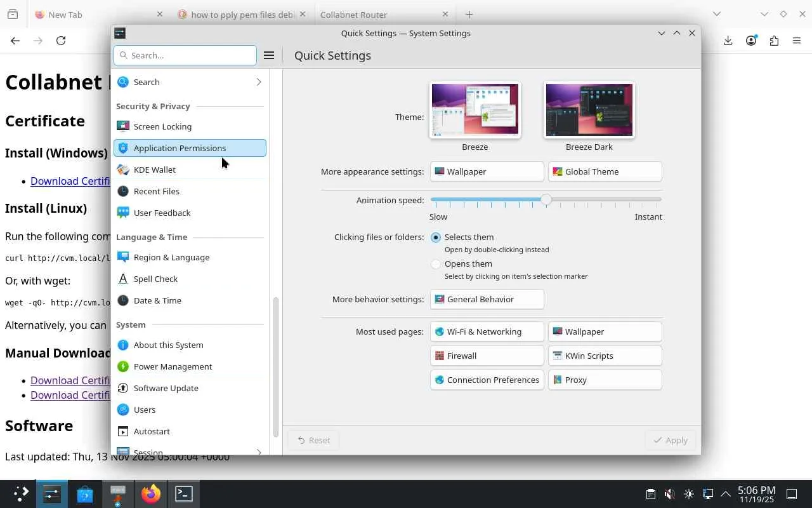Open Connection Preferences page

click(x=487, y=380)
